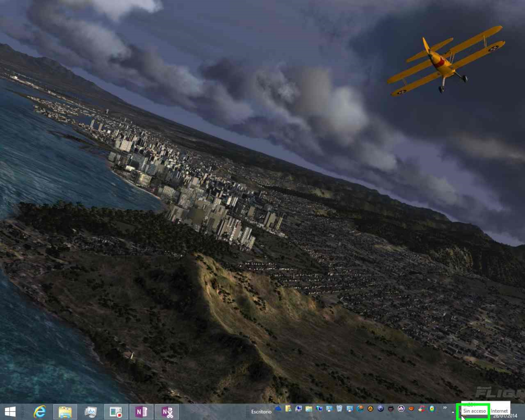The height and width of the screenshot is (420, 525).
Task: Show hidden tray icons with the up arrow
Action: [x=453, y=412]
